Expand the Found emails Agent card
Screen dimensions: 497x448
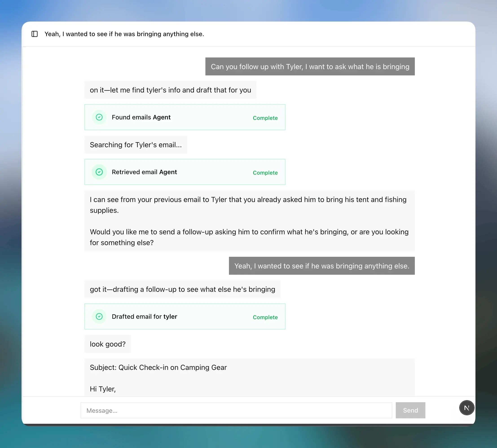pyautogui.click(x=185, y=117)
